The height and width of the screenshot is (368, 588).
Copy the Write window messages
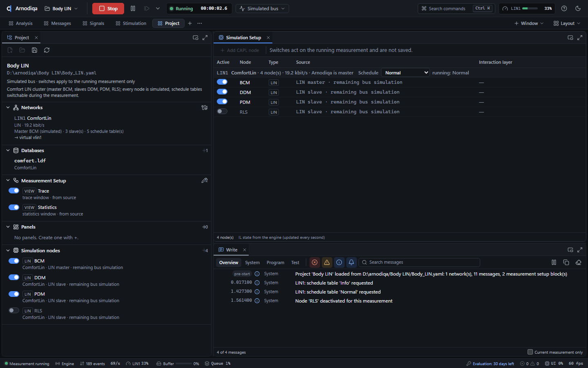click(x=566, y=263)
